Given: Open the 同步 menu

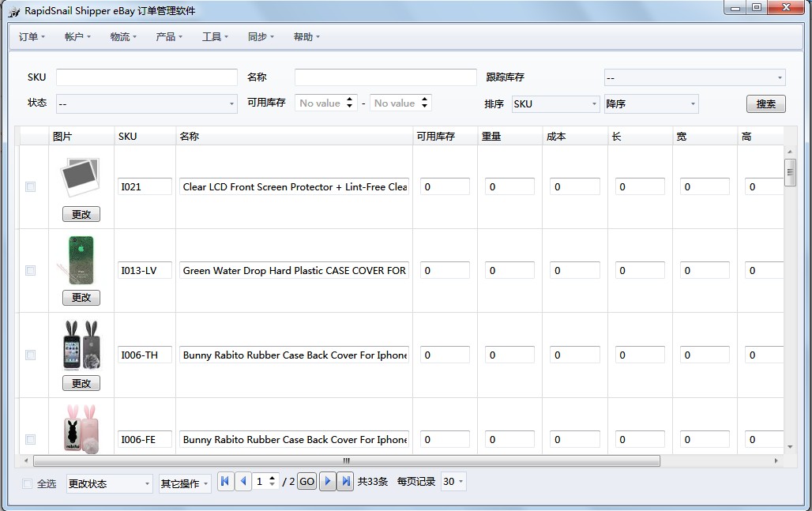Looking at the screenshot, I should [261, 37].
